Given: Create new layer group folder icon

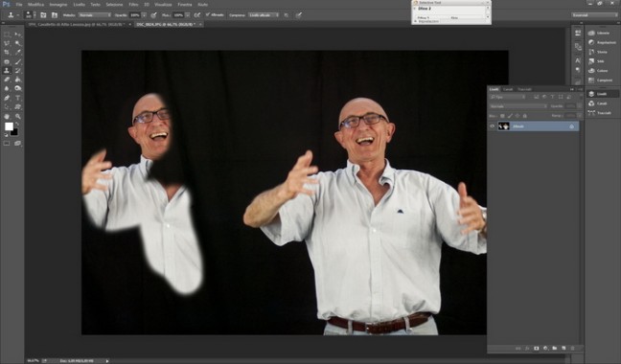Looking at the screenshot, I should (555, 348).
